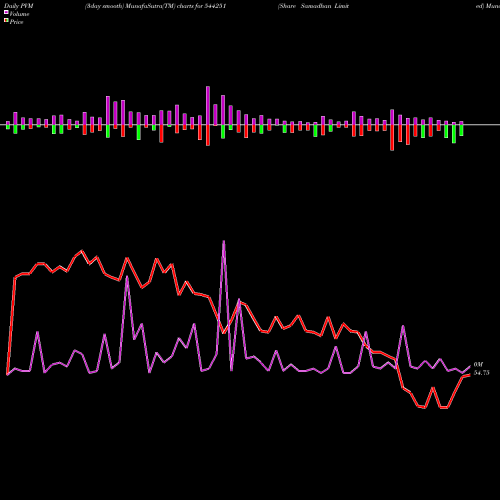Click the tallest magenta volume bar

[x=208, y=106]
